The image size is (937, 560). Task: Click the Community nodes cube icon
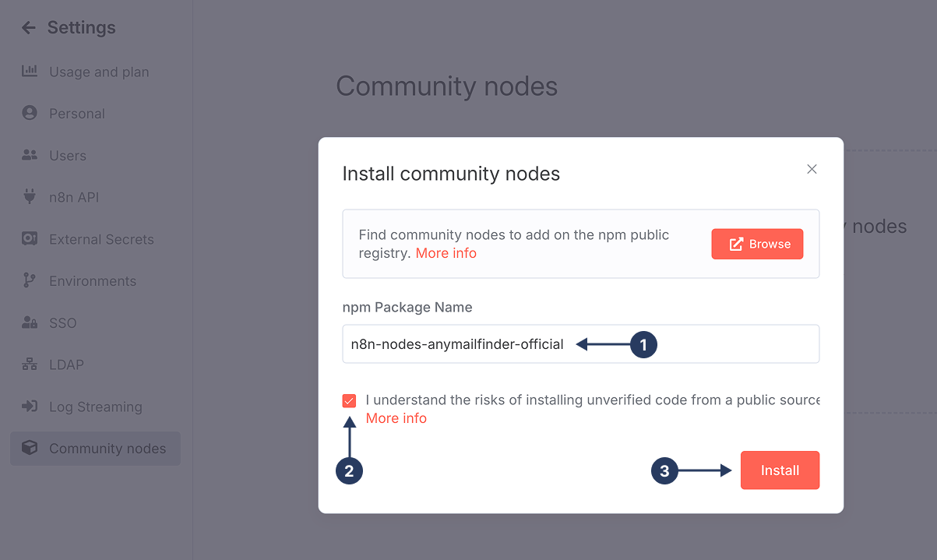(30, 449)
